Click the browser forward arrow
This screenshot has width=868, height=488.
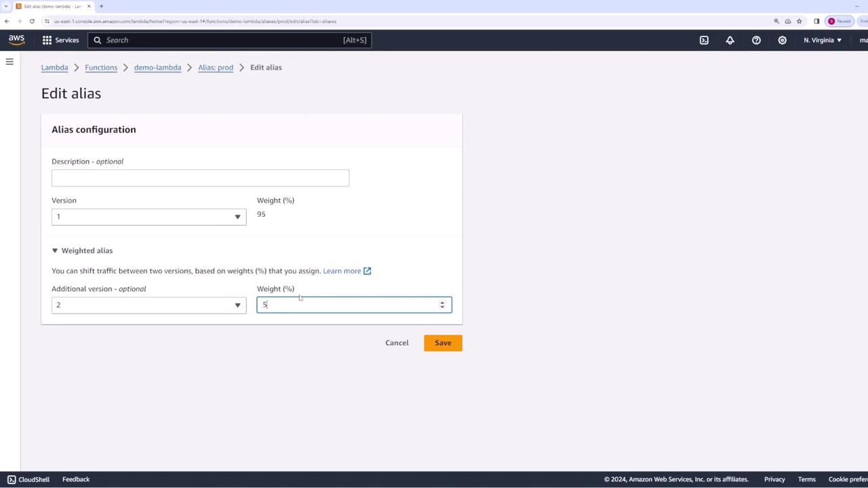tap(19, 21)
